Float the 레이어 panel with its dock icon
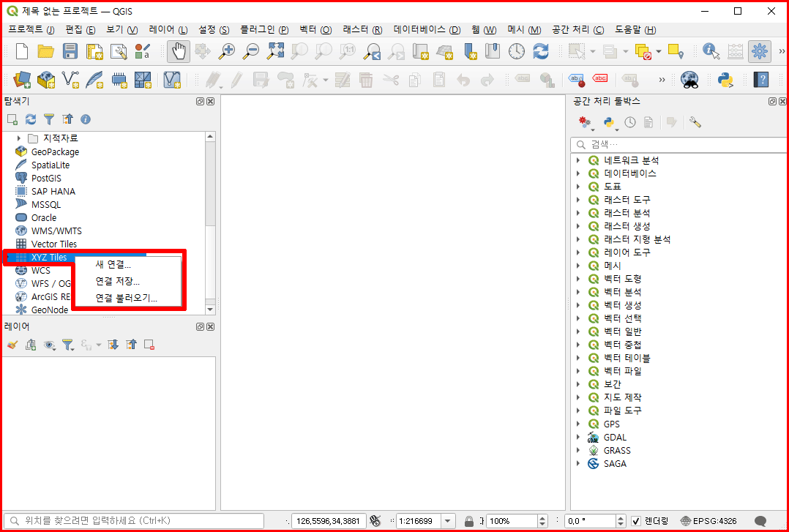789x532 pixels. pos(201,326)
